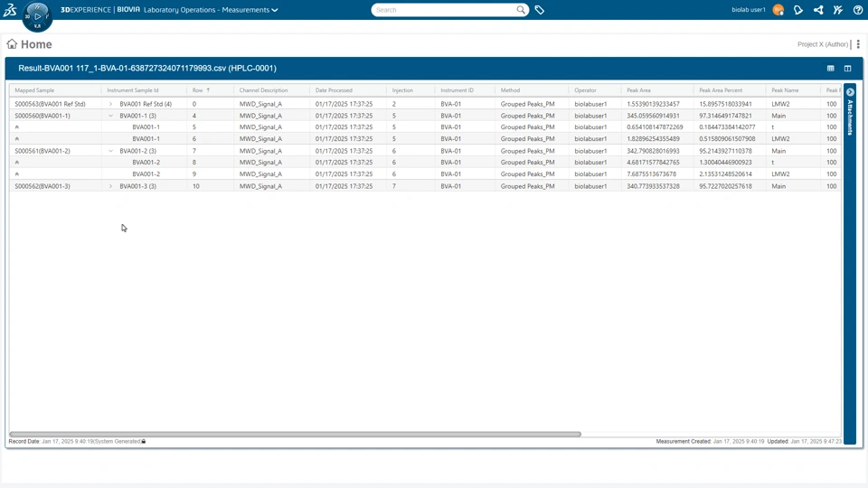Click the flag icon in row 8
The height and width of the screenshot is (488, 868).
(x=17, y=162)
